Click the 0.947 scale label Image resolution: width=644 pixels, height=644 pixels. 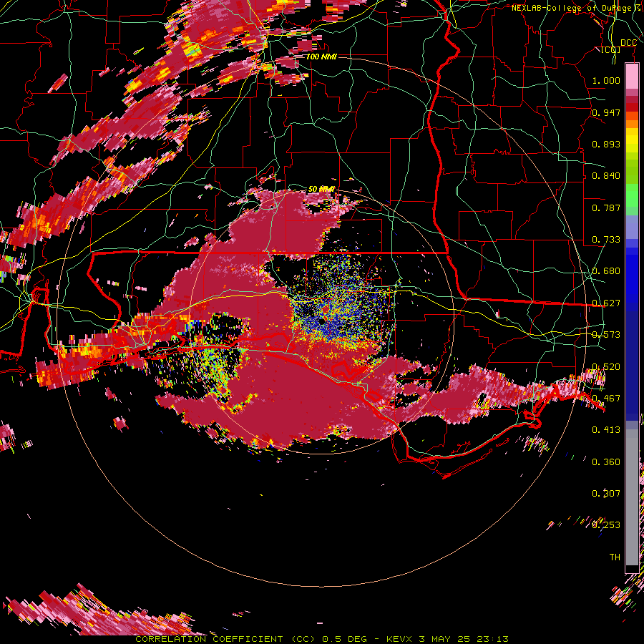click(x=606, y=112)
